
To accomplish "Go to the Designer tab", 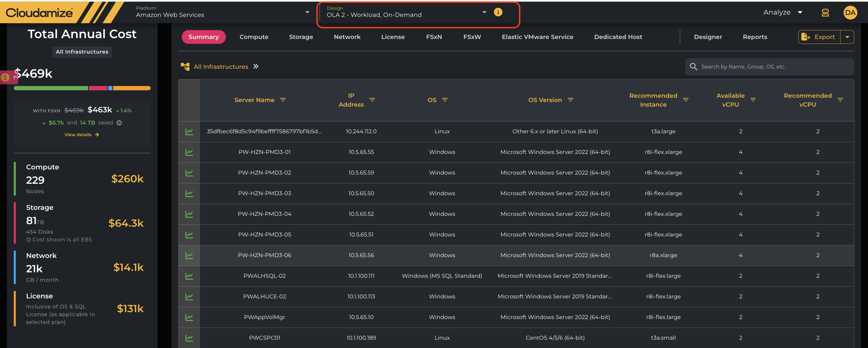I will [x=708, y=37].
